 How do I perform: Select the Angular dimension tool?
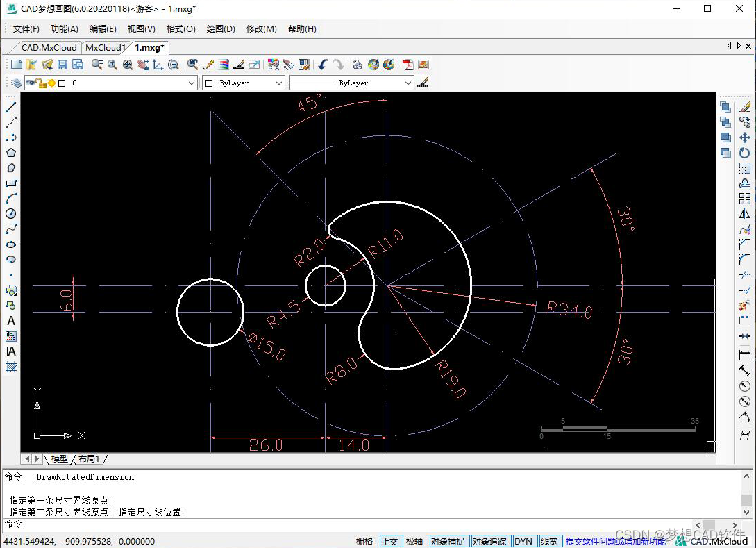(x=745, y=417)
